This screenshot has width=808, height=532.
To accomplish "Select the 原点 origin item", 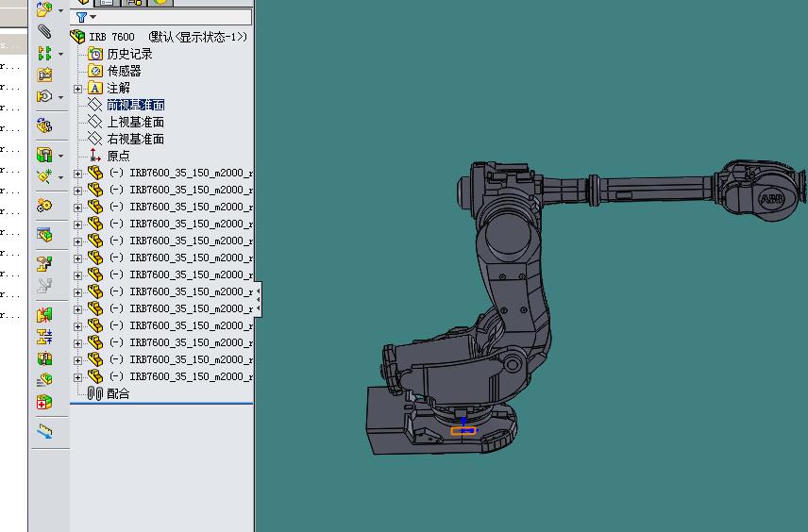I will 118,156.
